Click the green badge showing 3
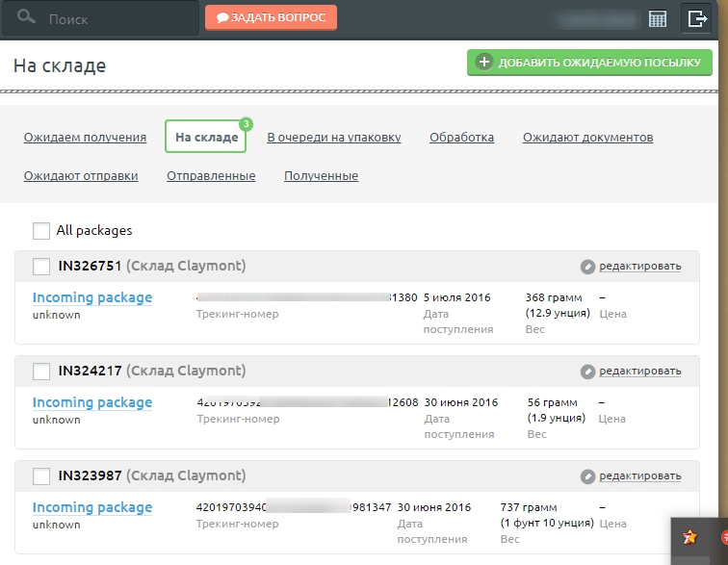Screen dimensions: 728x565 click(247, 124)
